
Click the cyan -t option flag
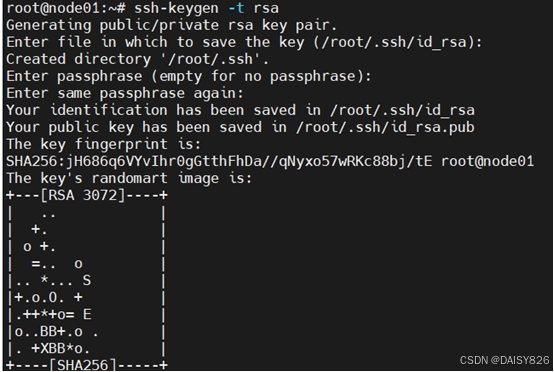tap(236, 8)
